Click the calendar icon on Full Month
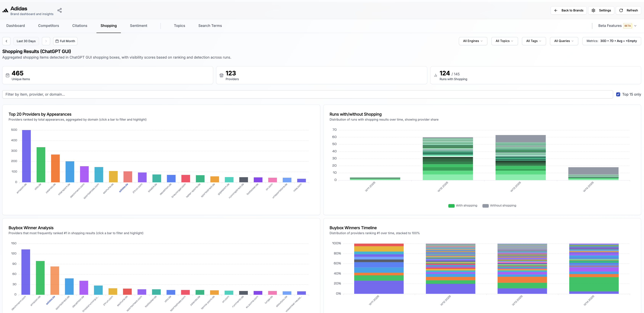The width and height of the screenshot is (644, 313). click(x=57, y=41)
